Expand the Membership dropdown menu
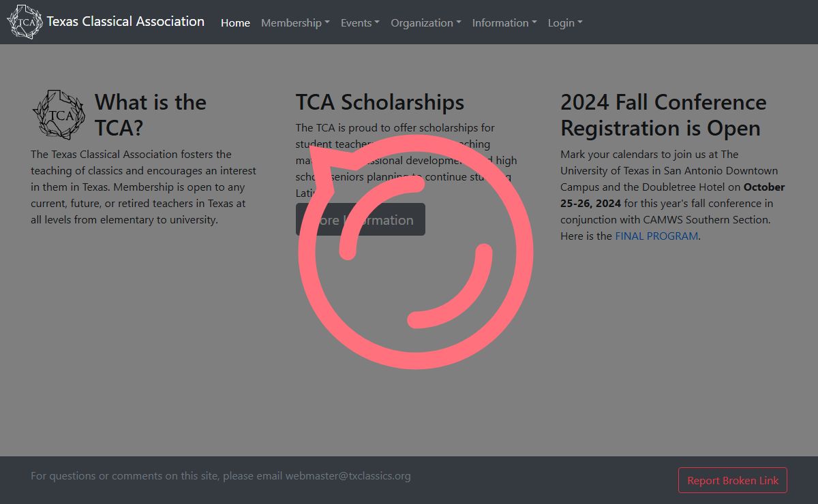Viewport: 818px width, 504px height. [x=295, y=22]
